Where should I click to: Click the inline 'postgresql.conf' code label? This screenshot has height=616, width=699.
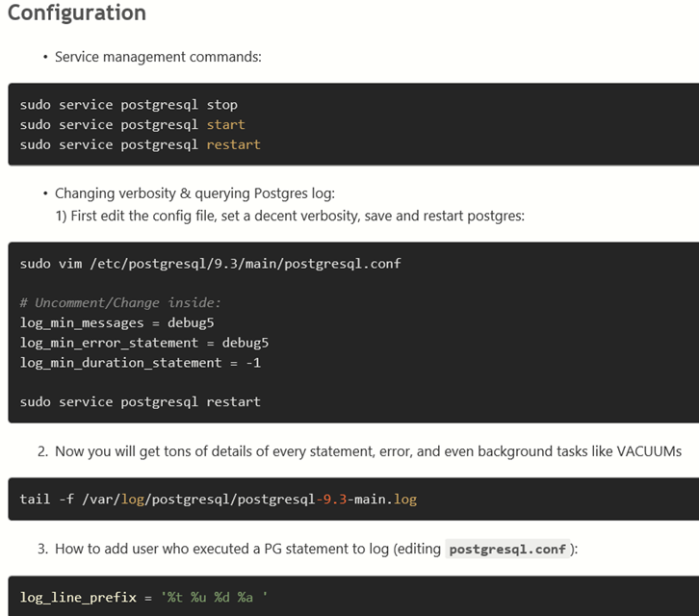coord(507,550)
